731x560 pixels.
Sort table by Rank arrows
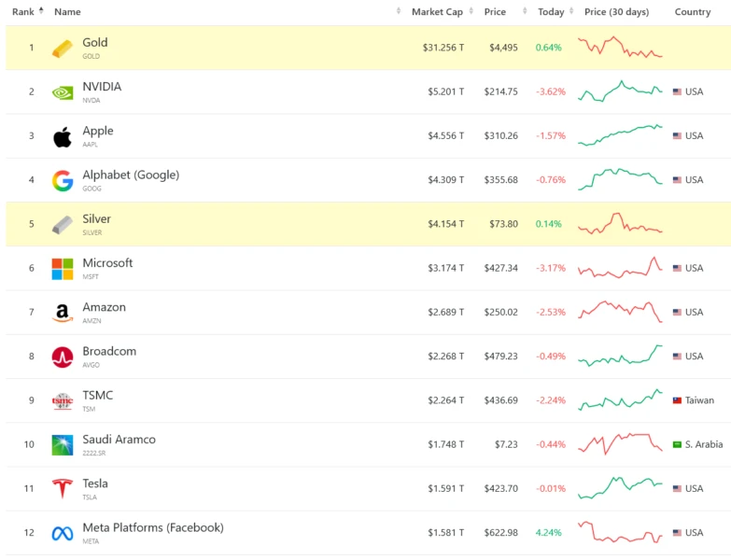click(41, 10)
